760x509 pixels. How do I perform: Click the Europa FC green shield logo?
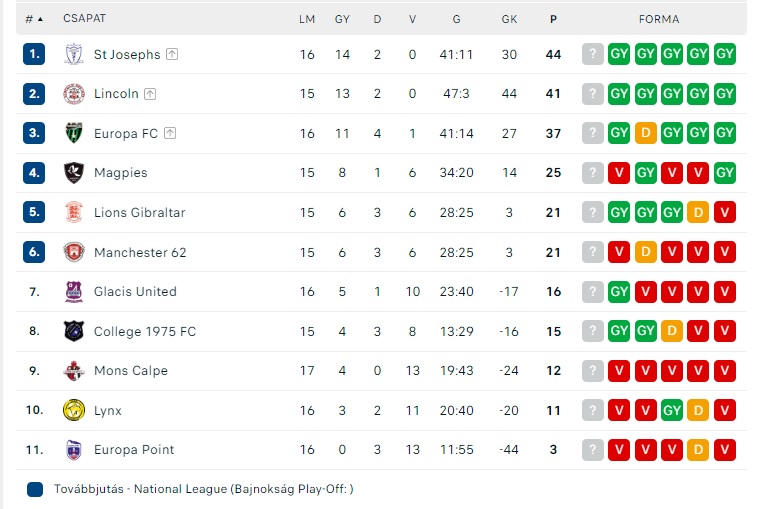pos(74,133)
